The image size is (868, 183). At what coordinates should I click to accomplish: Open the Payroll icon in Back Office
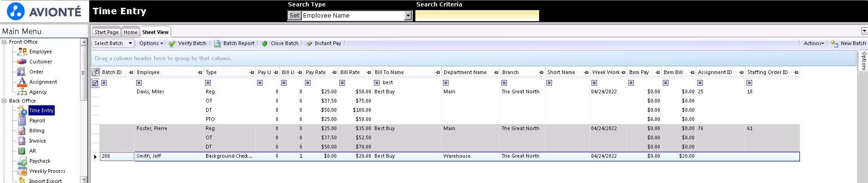(x=22, y=120)
